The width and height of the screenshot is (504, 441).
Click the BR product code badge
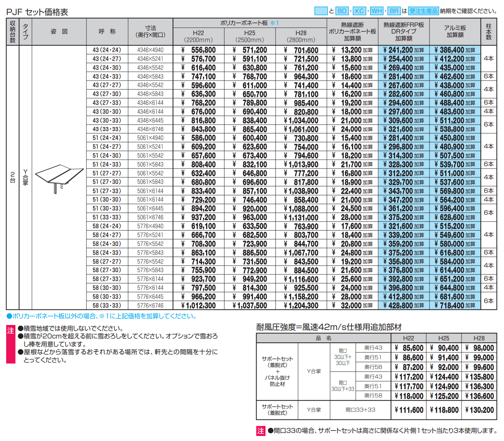[394, 11]
